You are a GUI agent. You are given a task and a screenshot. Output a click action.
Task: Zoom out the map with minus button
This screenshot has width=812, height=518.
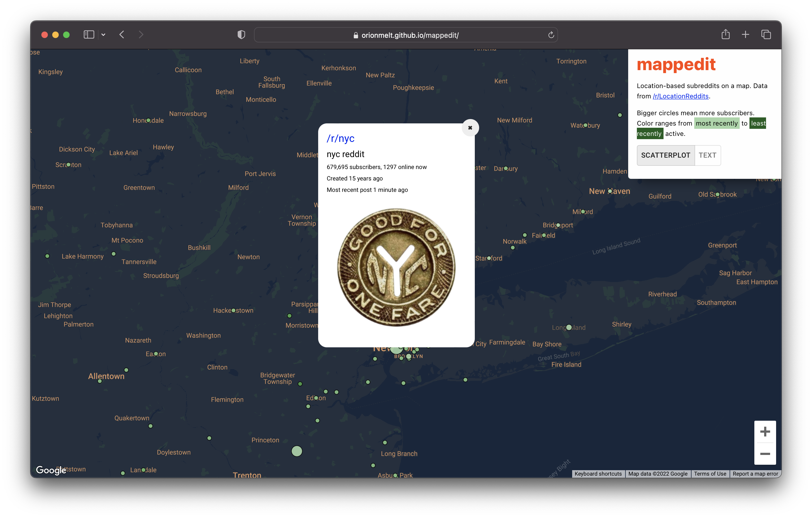[765, 454]
